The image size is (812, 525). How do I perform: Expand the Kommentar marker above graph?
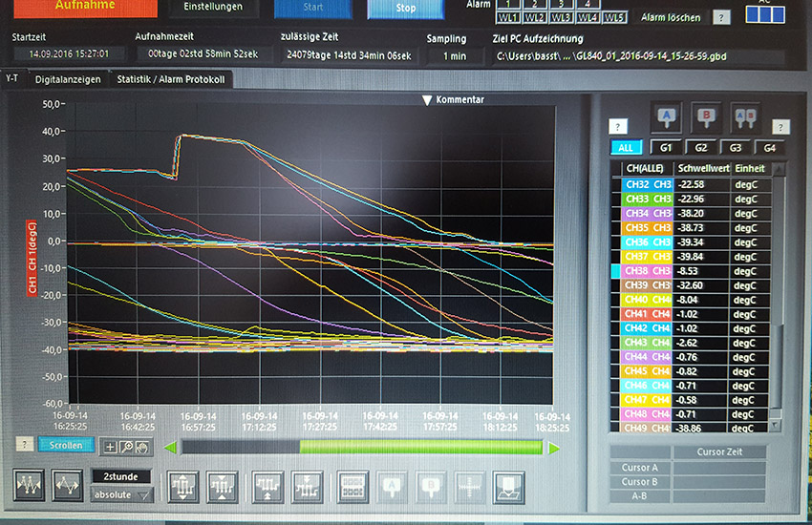tap(428, 99)
